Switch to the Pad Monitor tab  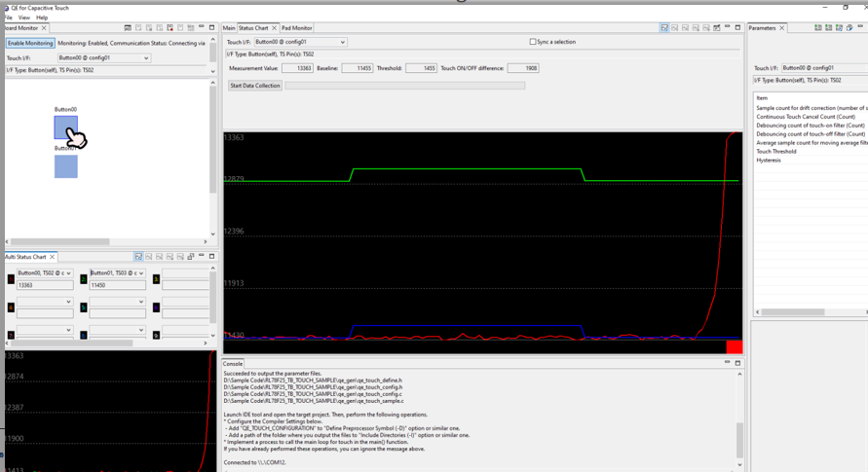pyautogui.click(x=296, y=28)
